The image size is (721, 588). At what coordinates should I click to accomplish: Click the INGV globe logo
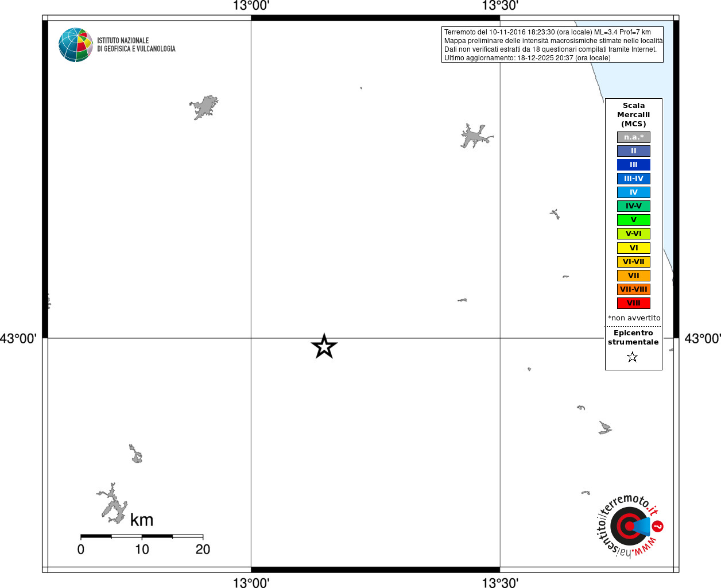76,45
